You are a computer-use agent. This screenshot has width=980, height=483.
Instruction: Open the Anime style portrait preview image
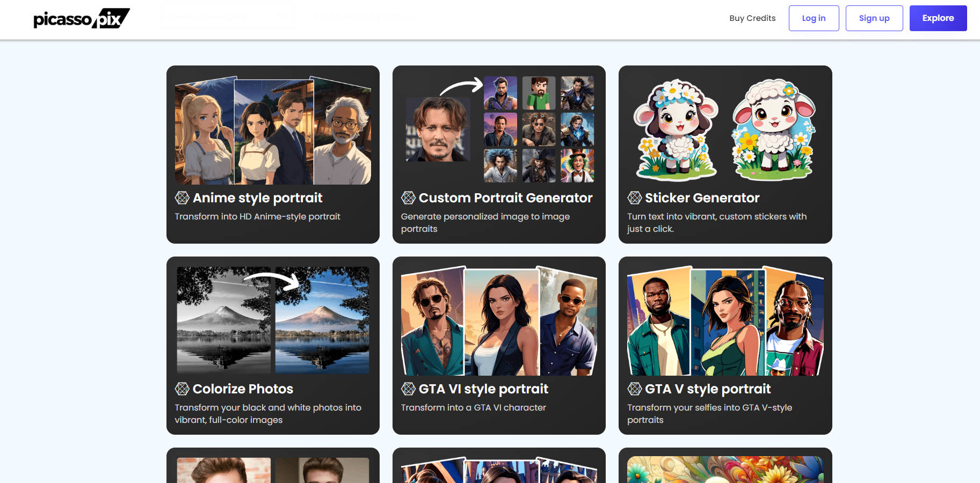pos(273,130)
